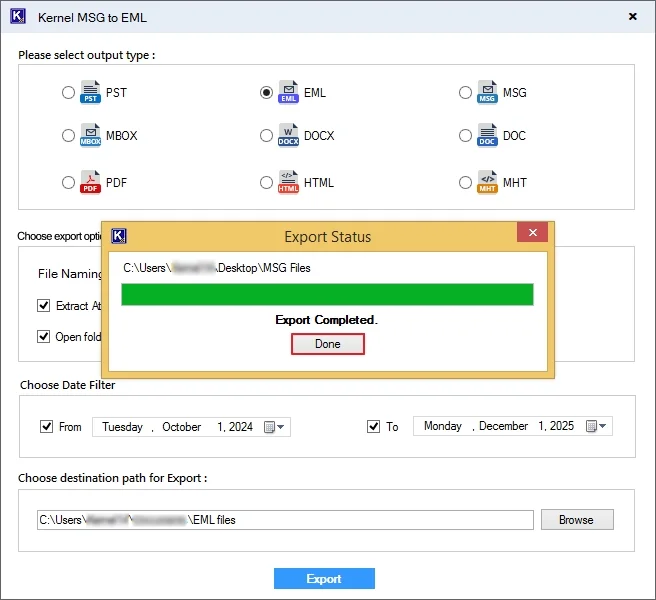Click the DOC file format icon
656x600 pixels.
point(487,136)
